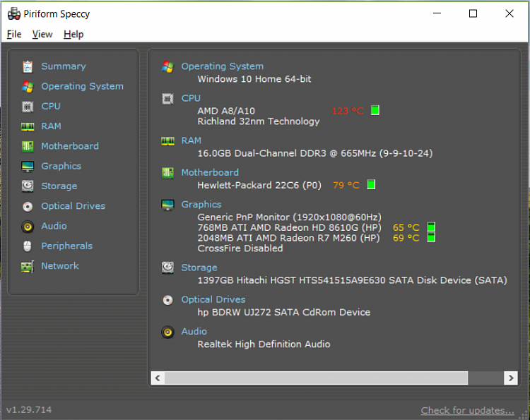The image size is (530, 420).
Task: Click the Graphics monitor icon in sidebar
Action: click(28, 167)
